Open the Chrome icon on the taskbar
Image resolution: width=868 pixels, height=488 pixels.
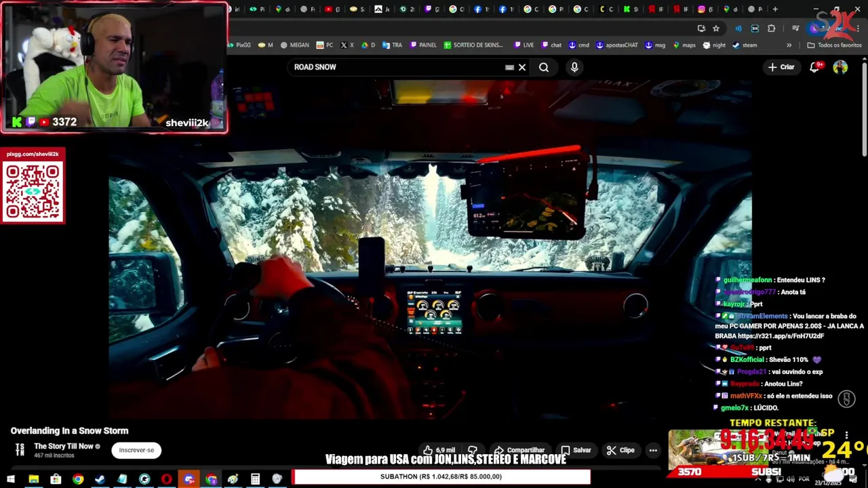click(78, 479)
